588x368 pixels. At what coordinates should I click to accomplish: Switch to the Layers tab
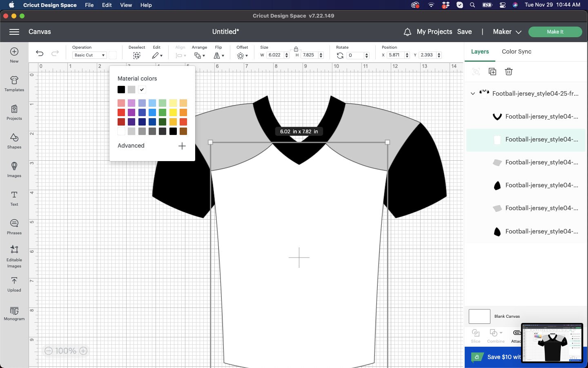coord(480,52)
